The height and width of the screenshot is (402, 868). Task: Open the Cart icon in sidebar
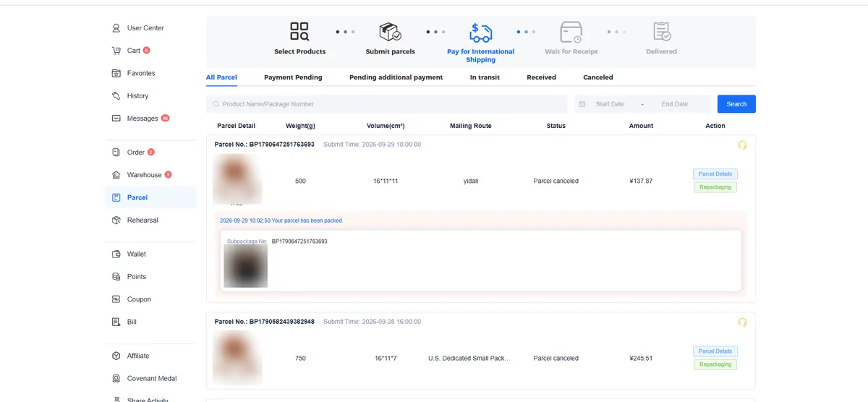point(116,51)
